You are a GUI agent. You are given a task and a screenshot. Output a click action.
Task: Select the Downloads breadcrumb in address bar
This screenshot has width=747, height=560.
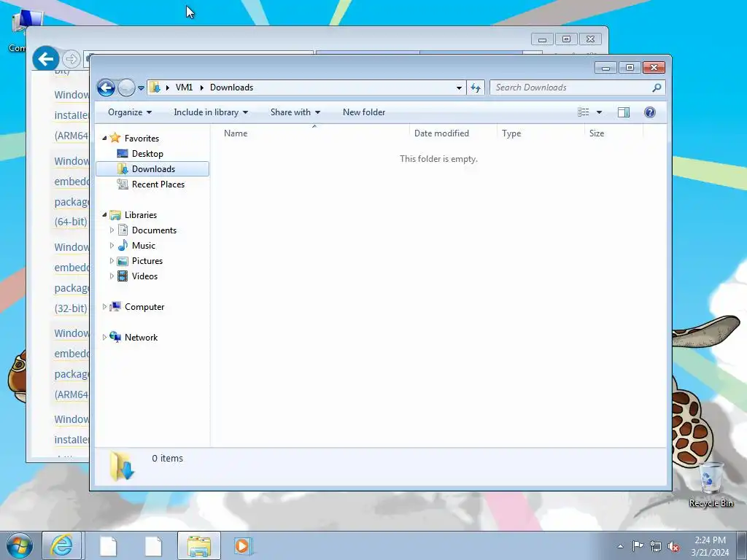(231, 87)
